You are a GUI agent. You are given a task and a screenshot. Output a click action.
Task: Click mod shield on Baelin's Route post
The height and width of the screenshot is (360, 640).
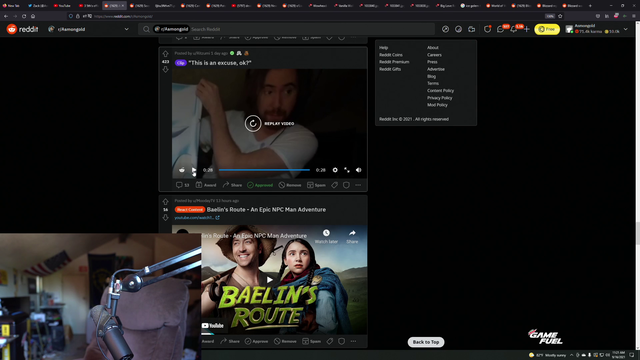(342, 341)
